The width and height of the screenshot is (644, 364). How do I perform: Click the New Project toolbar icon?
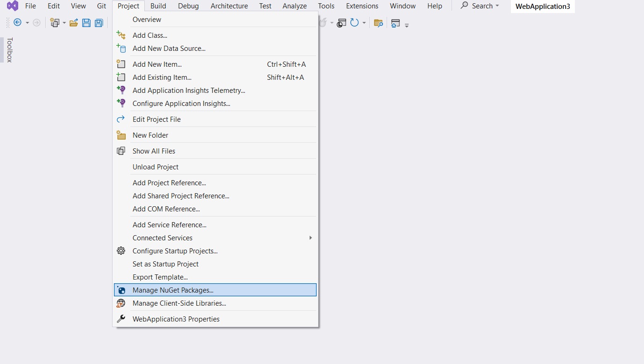55,23
